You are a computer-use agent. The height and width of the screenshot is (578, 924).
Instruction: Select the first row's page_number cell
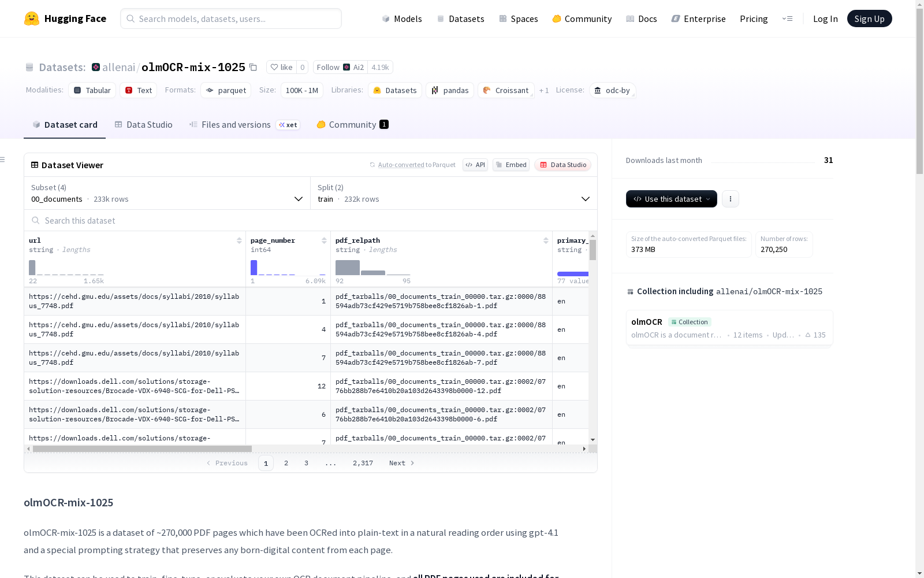(288, 301)
